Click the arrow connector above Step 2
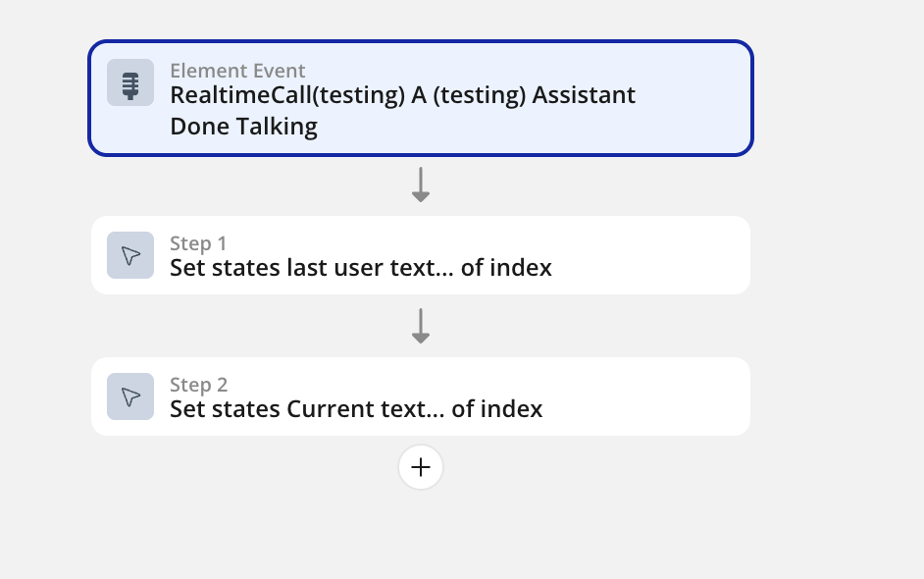Viewport: 924px width, 579px height. [x=421, y=326]
